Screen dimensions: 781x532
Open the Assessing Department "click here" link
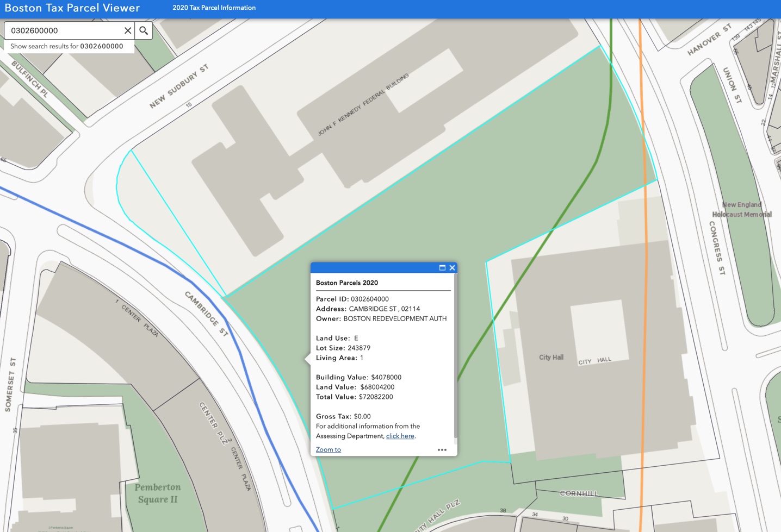click(400, 436)
